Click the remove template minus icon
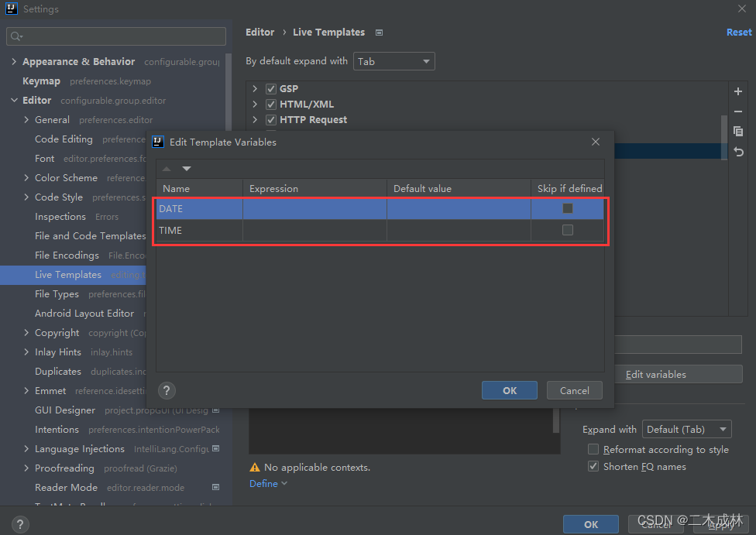Screen dimensions: 756x535 click(737, 111)
